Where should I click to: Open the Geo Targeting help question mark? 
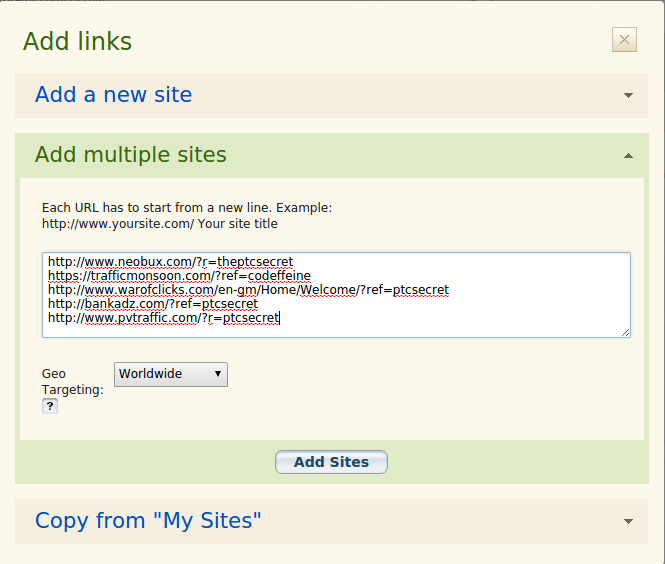coord(50,406)
